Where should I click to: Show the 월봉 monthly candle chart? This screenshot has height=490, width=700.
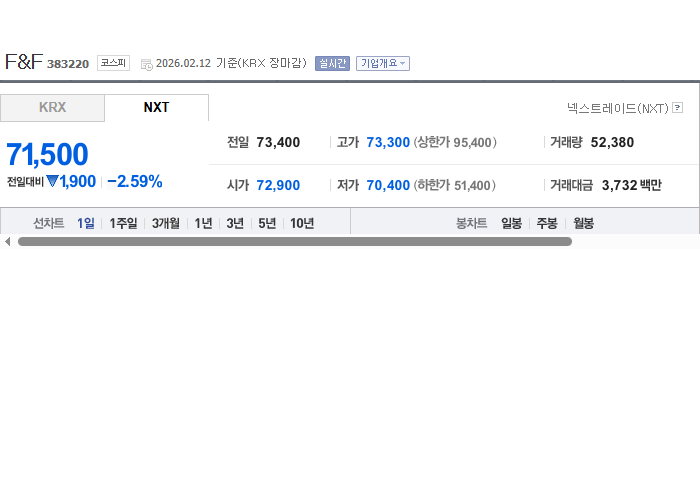pyautogui.click(x=583, y=223)
